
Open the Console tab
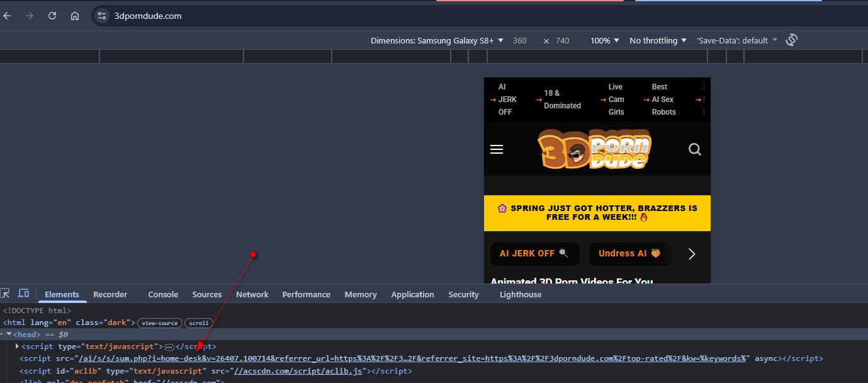(163, 294)
